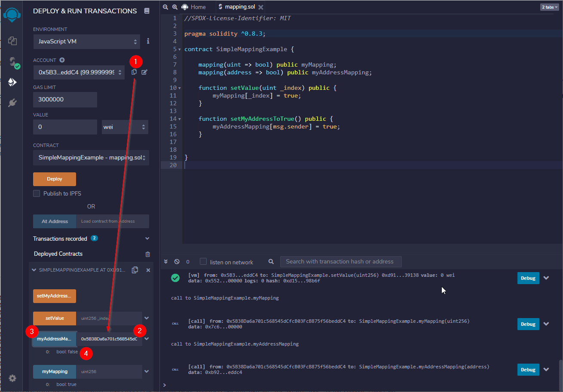Click the environment info icon

[148, 41]
